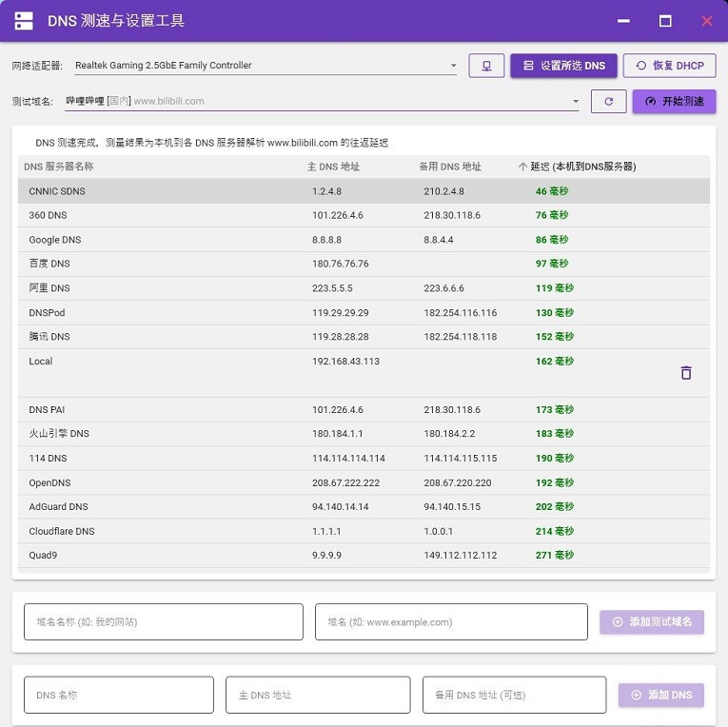Click the domain www.example.com input field

pos(451,621)
